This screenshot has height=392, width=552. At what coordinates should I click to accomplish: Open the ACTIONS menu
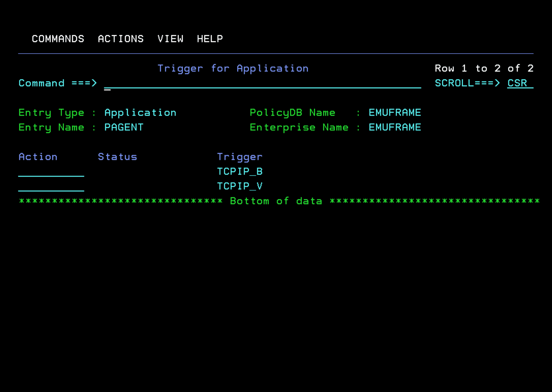121,39
